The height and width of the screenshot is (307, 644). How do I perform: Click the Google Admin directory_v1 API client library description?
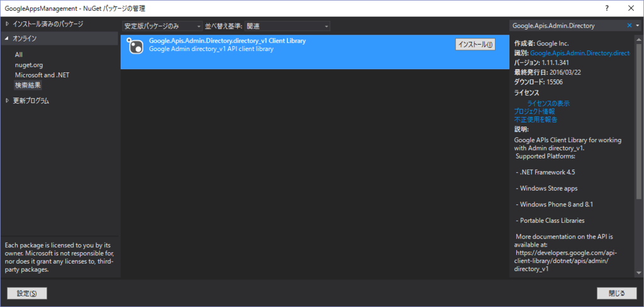point(211,49)
